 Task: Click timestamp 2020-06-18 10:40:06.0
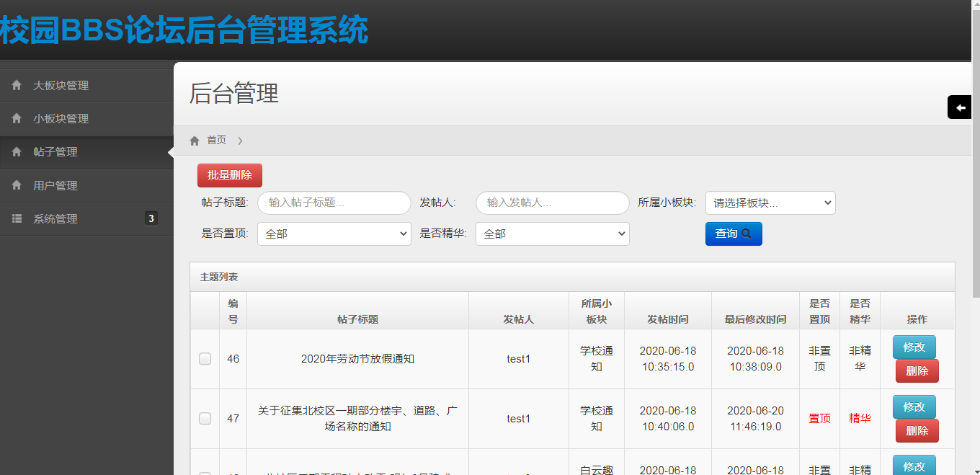[x=667, y=419]
